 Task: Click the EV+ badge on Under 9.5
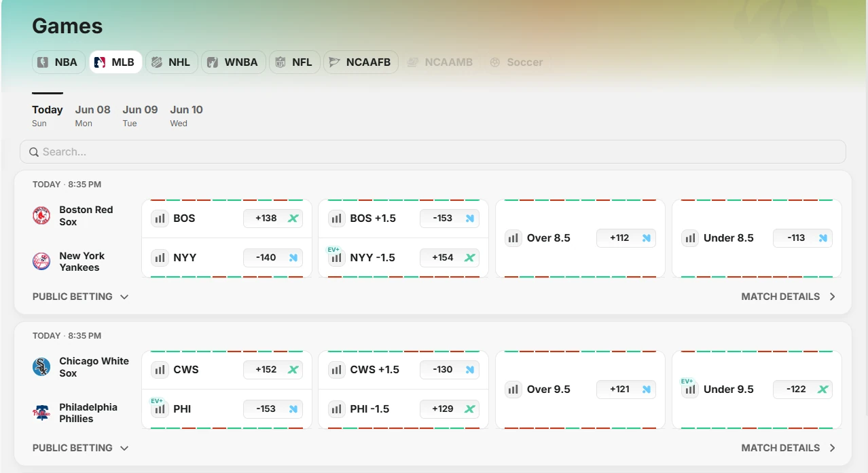click(687, 381)
